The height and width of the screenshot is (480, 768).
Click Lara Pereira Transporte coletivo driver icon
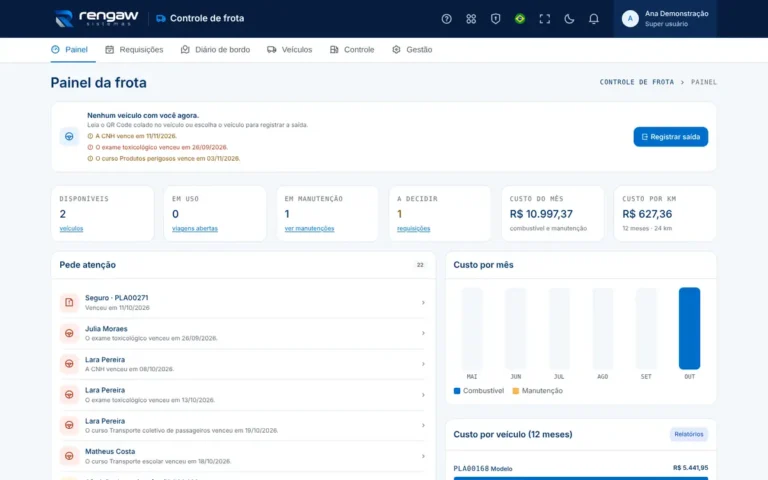tap(69, 425)
